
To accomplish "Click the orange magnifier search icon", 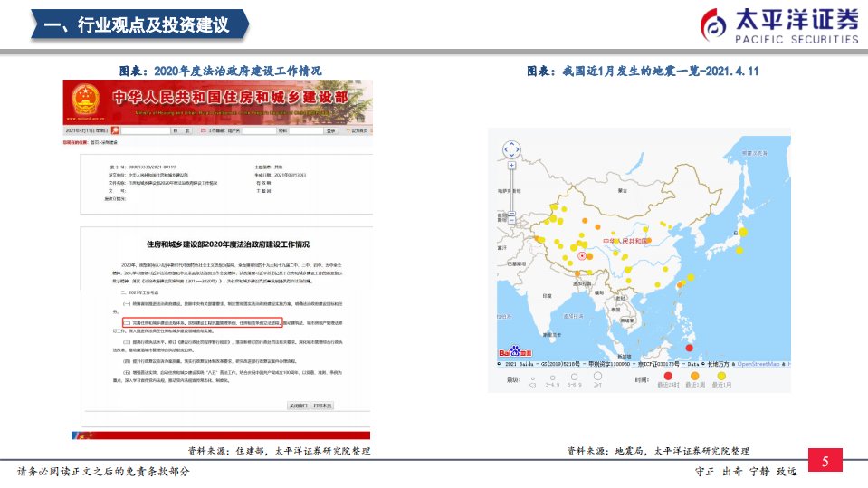I will 115,130.
